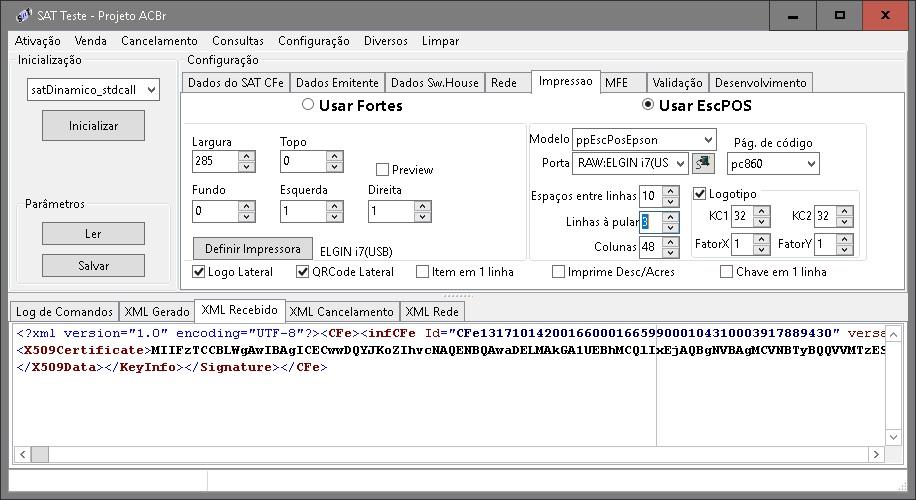Viewport: 916px width, 500px height.
Task: Increase the Fundo spinner value
Action: click(x=247, y=206)
